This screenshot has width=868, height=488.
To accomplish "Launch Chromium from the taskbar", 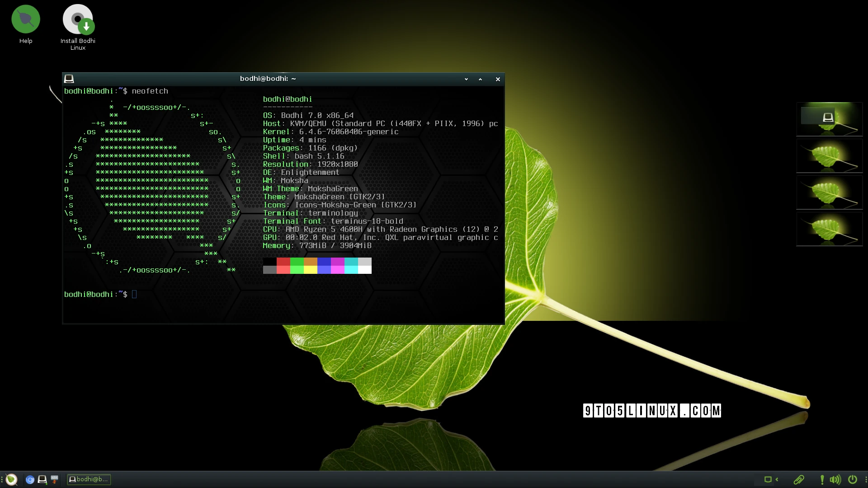I will pyautogui.click(x=30, y=479).
